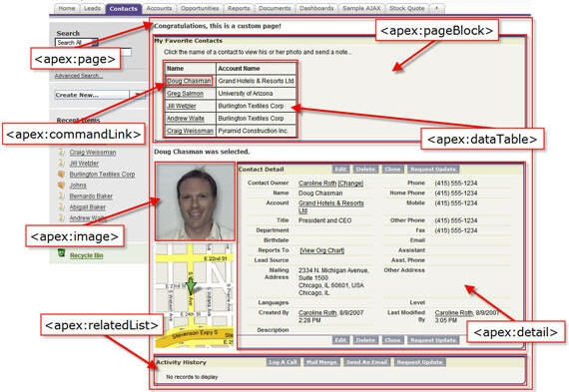Click the Advanced Search link

[79, 76]
